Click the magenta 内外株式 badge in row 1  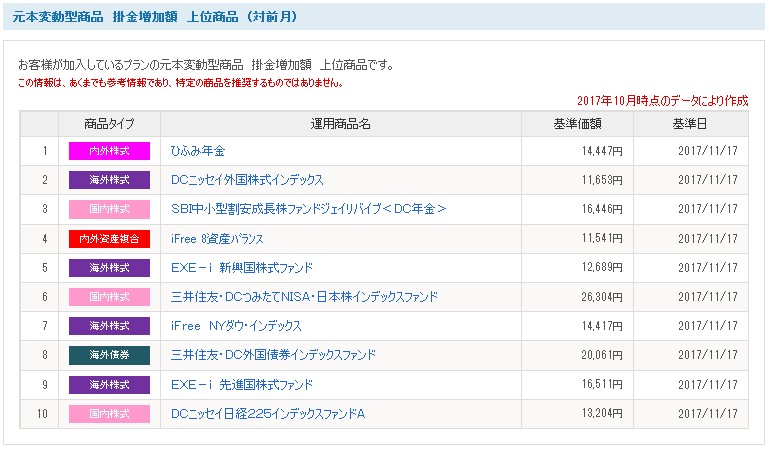pos(109,151)
